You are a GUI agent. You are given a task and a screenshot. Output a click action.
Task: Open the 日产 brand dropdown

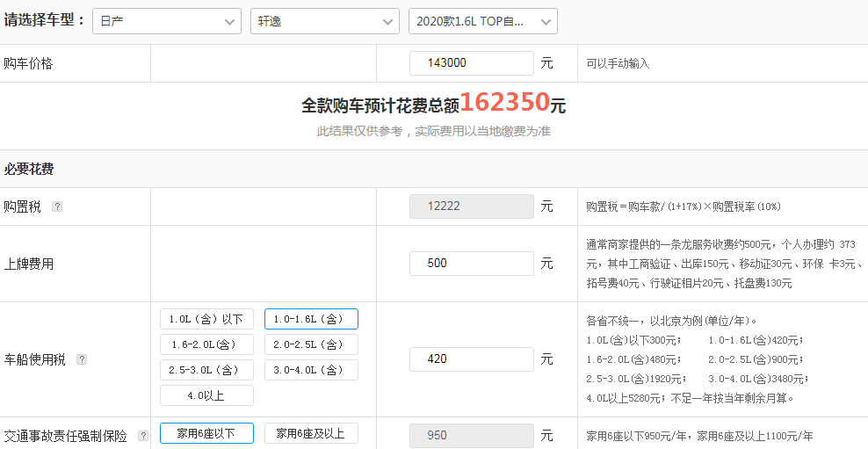pos(167,21)
